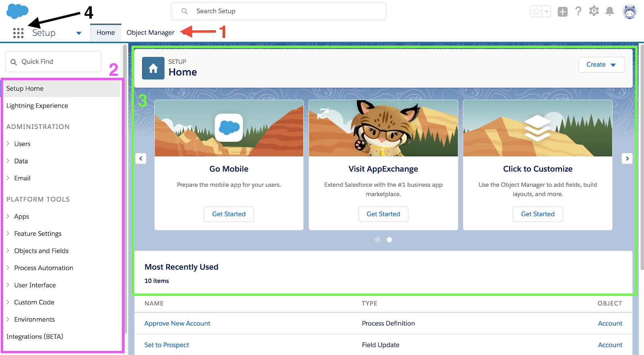Select the first carousel page dot
Image resolution: width=644 pixels, height=355 pixels.
coord(378,240)
